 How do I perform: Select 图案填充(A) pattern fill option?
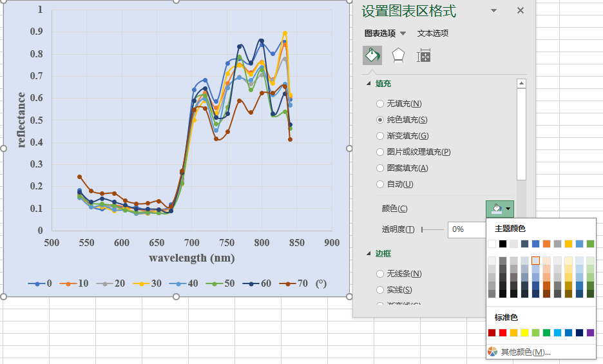(402, 168)
